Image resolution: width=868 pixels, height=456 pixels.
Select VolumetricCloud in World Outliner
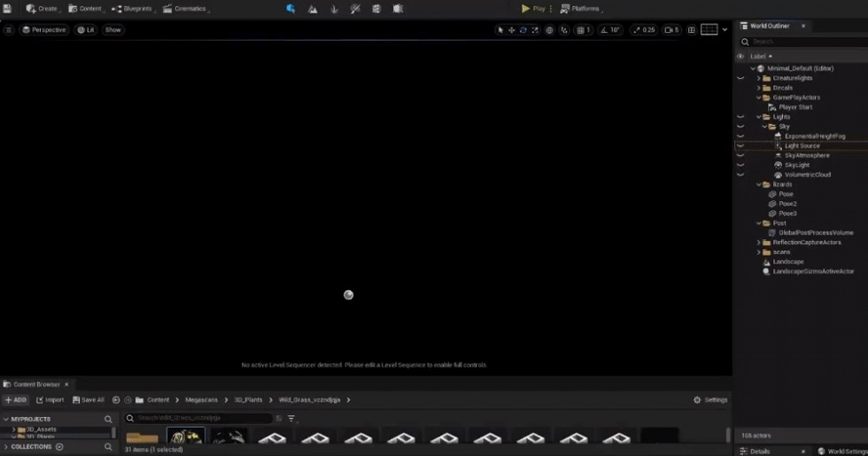click(807, 174)
